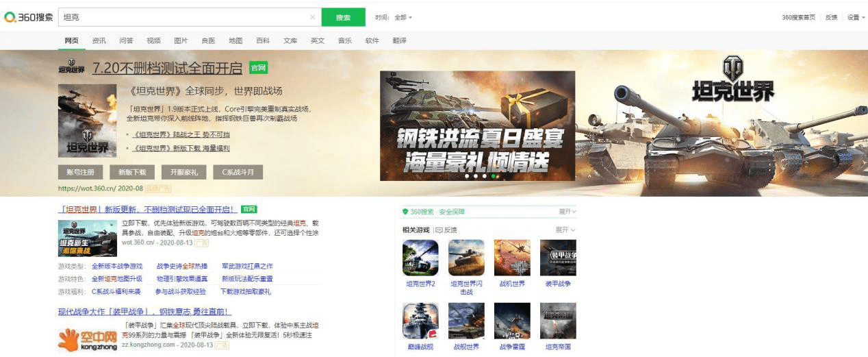The width and height of the screenshot is (868, 357).
Task: Select the green active carousel dot on banner
Action: point(493,176)
